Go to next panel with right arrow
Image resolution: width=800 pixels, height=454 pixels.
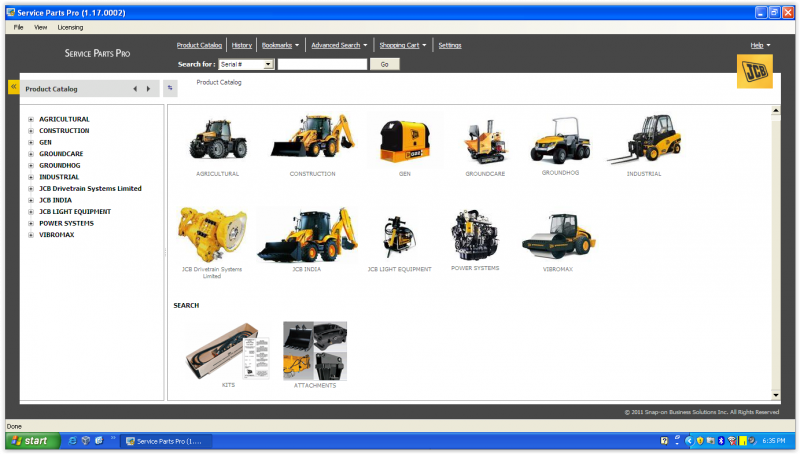[148, 89]
